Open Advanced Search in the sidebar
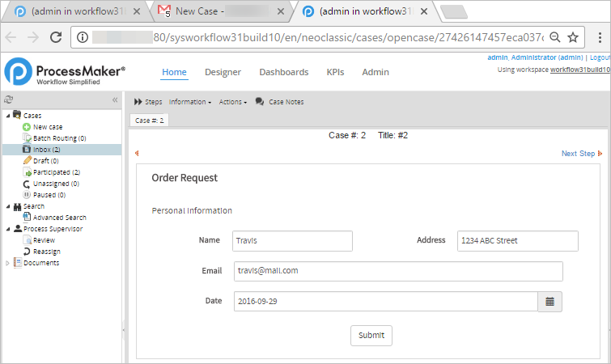Screen dimensions: 611x364 (x=59, y=218)
